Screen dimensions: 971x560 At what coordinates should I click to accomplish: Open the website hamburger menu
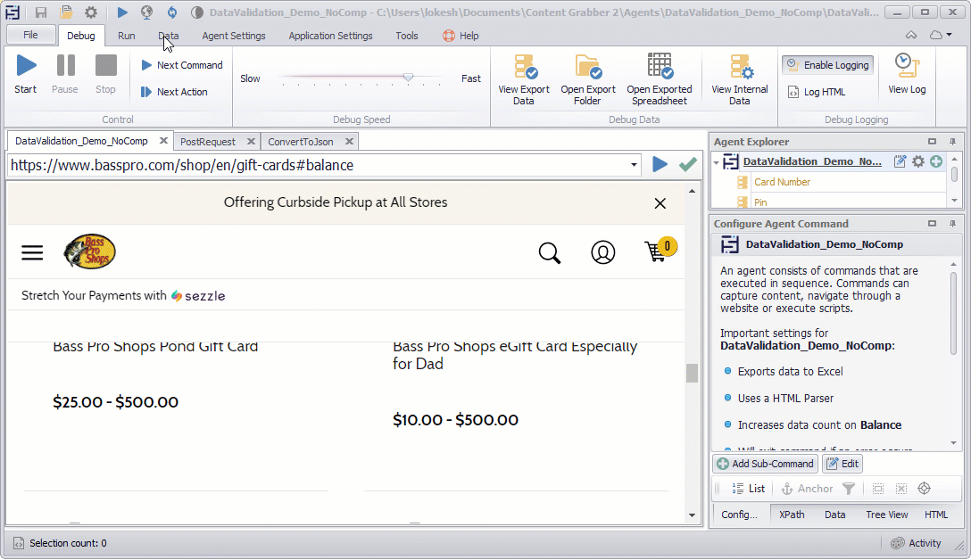point(32,252)
